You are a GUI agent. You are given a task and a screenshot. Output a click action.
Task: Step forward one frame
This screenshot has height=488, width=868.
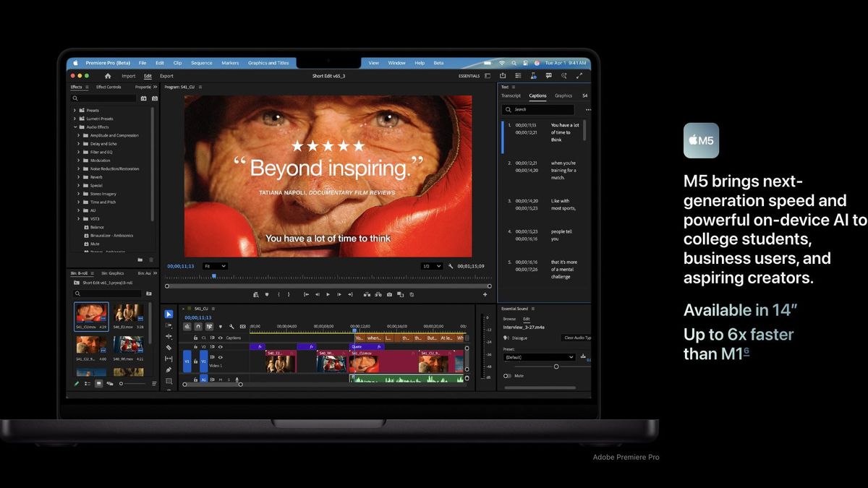pos(339,294)
